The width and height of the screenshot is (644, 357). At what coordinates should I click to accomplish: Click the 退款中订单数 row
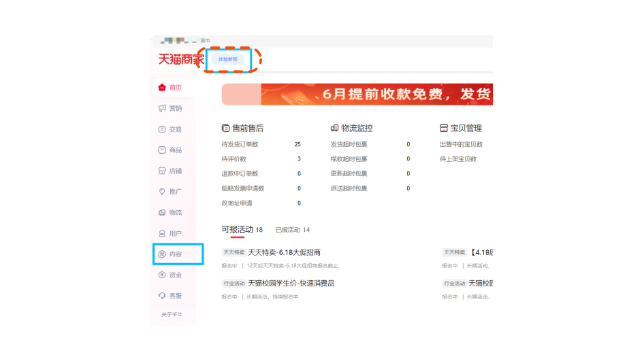261,173
